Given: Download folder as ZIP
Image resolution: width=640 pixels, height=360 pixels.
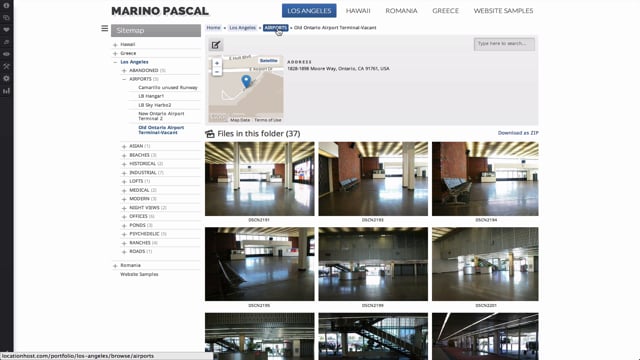Looking at the screenshot, I should [518, 133].
